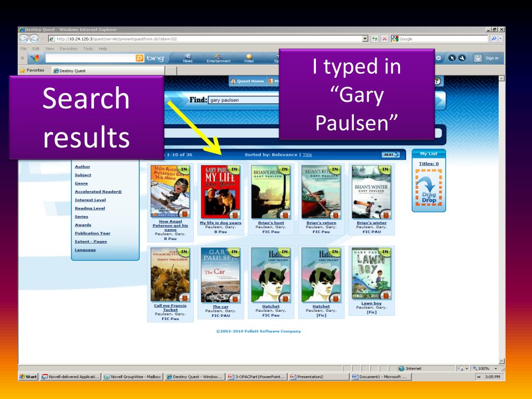
Task: Open the Brian's hunt title link
Action: pyautogui.click(x=271, y=223)
